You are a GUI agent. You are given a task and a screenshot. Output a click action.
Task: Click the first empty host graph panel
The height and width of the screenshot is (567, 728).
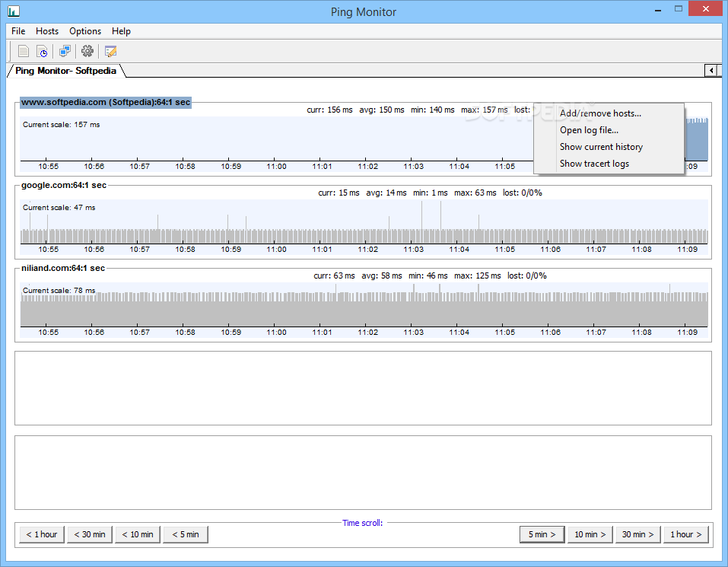pyautogui.click(x=363, y=388)
